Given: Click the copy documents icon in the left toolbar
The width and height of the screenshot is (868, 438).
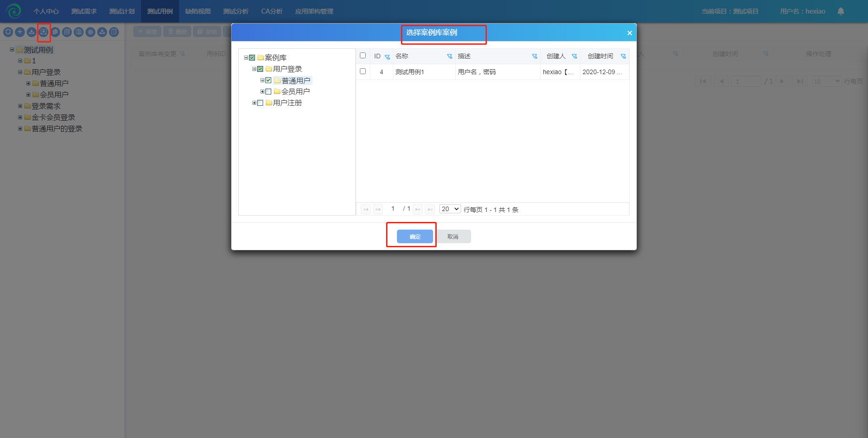Looking at the screenshot, I should point(55,32).
